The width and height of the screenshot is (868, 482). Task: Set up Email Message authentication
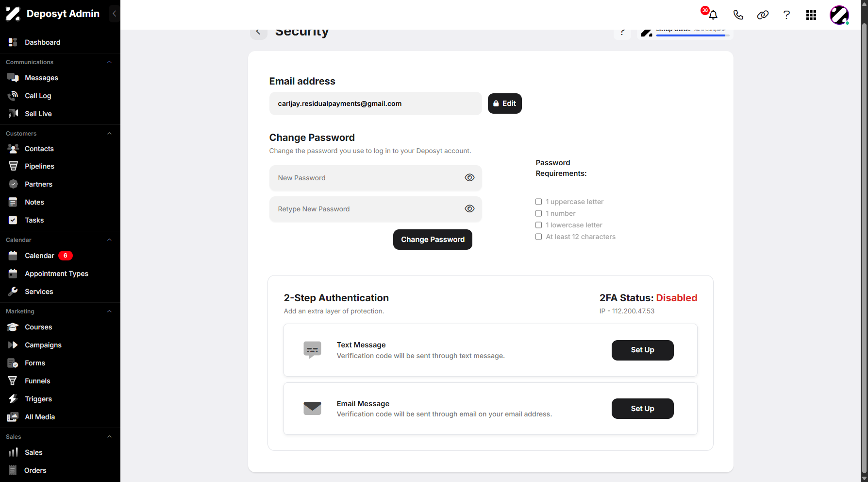[x=642, y=409]
